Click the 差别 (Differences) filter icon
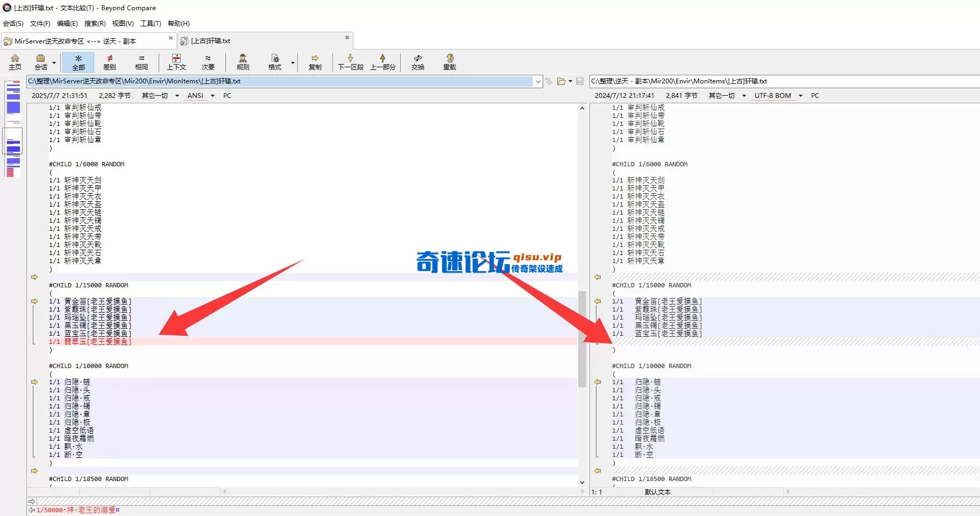The height and width of the screenshot is (516, 980). [x=110, y=62]
